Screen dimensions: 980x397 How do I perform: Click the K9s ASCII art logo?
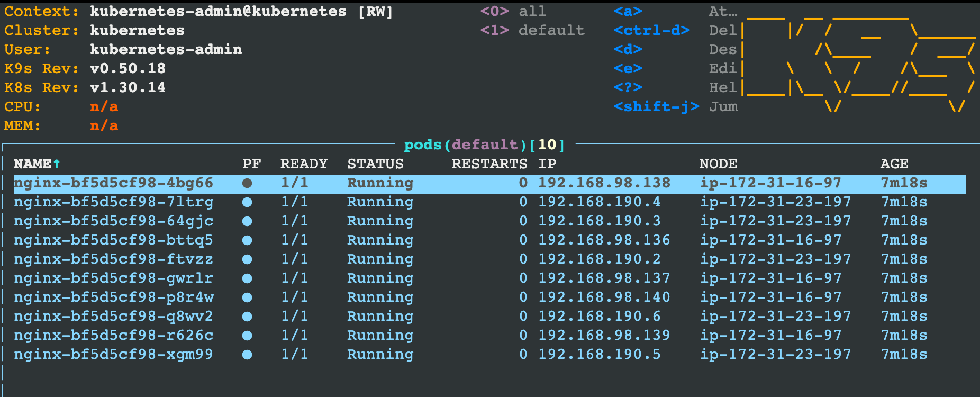(858, 59)
